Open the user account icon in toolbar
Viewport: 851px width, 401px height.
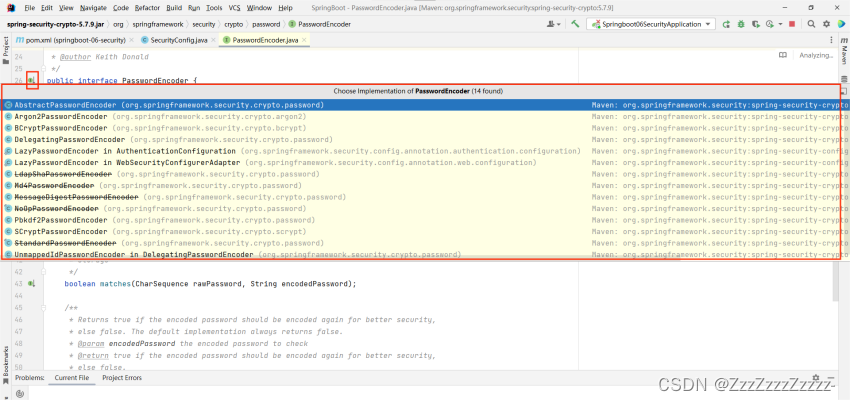point(554,24)
